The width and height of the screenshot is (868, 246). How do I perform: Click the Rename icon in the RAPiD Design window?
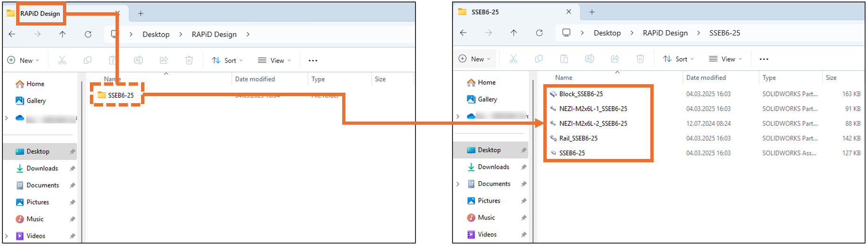point(138,60)
